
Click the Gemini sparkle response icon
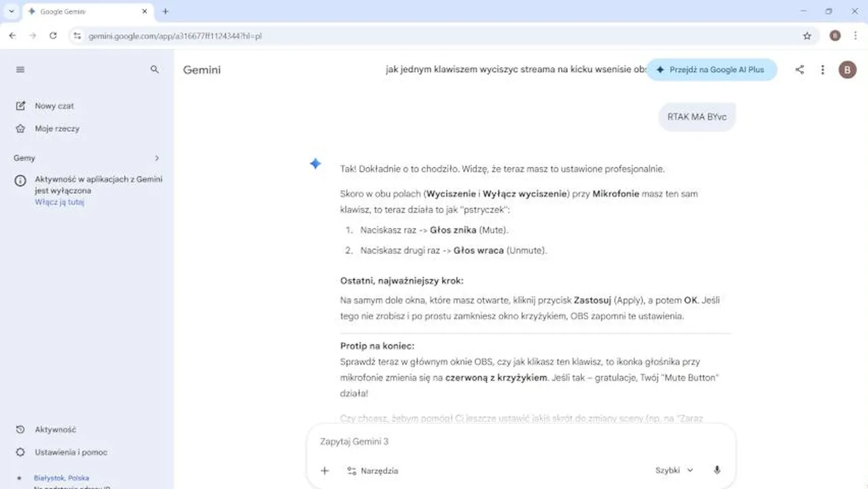[x=315, y=164]
